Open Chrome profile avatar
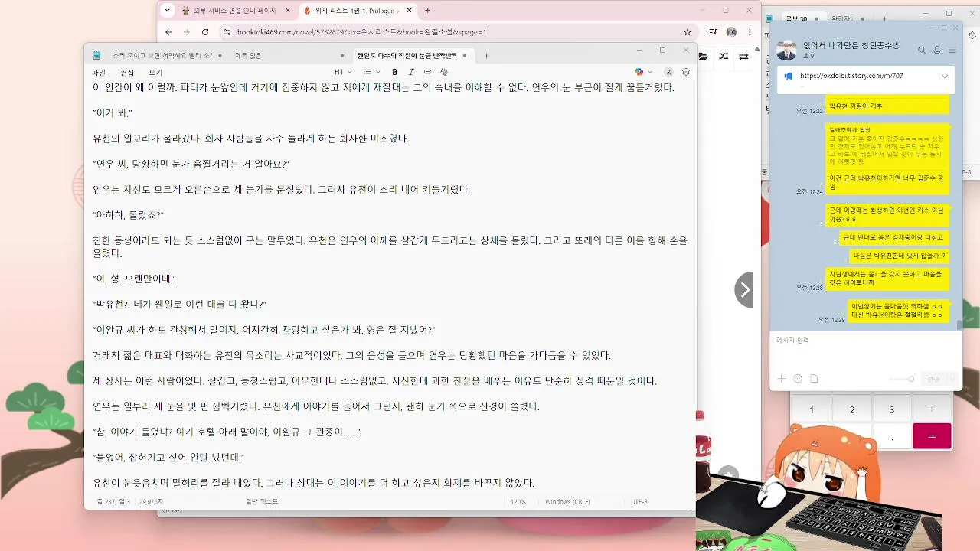Viewport: 980px width, 551px height. click(x=731, y=32)
